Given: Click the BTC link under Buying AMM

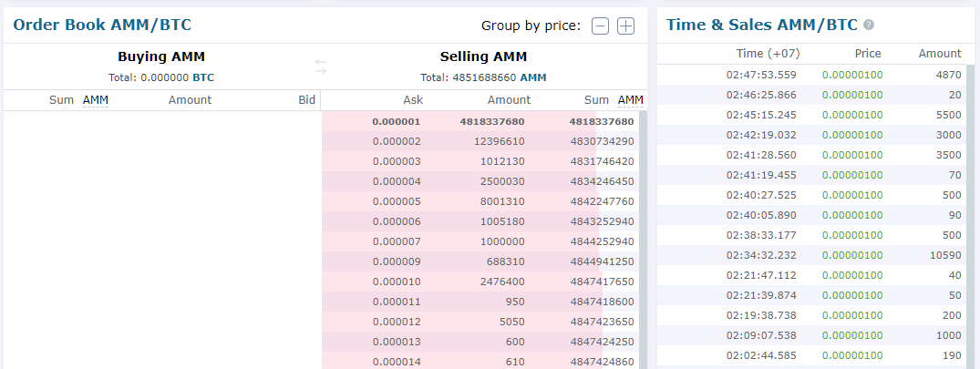Looking at the screenshot, I should 203,78.
